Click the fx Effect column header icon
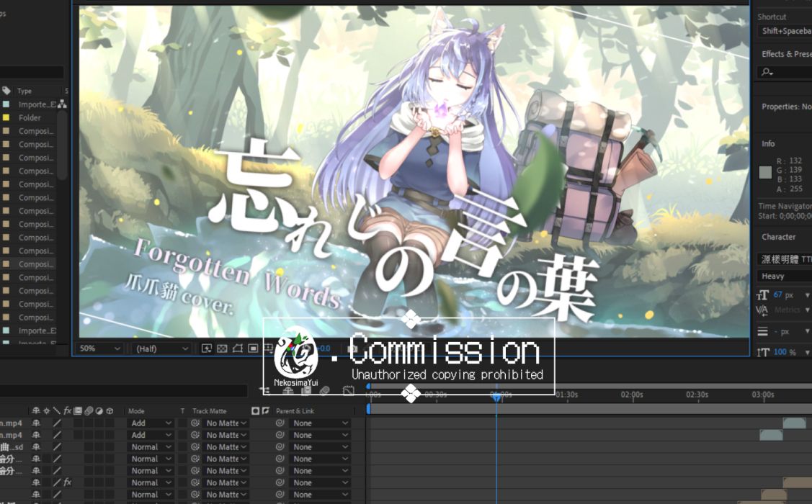Screen dimensions: 812x504 [x=67, y=410]
